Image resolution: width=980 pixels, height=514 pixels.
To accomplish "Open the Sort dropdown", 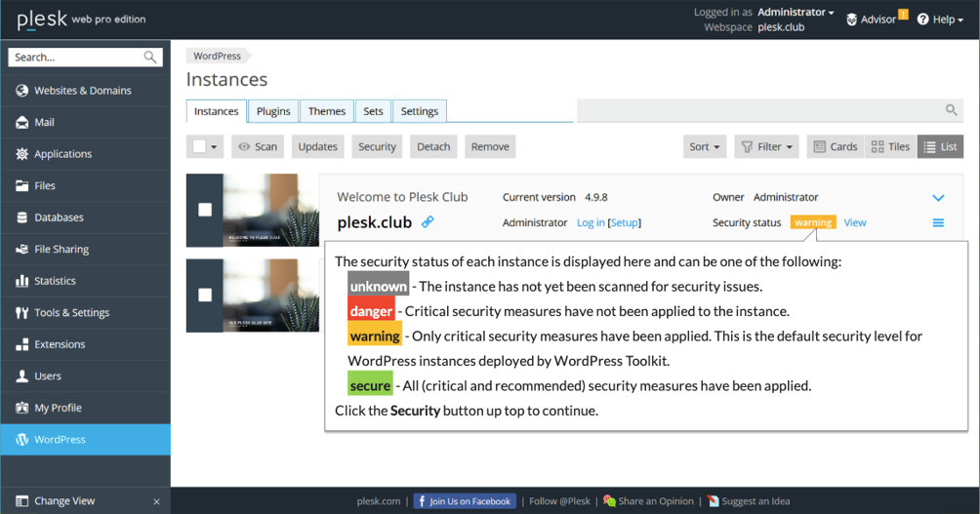I will pos(705,146).
